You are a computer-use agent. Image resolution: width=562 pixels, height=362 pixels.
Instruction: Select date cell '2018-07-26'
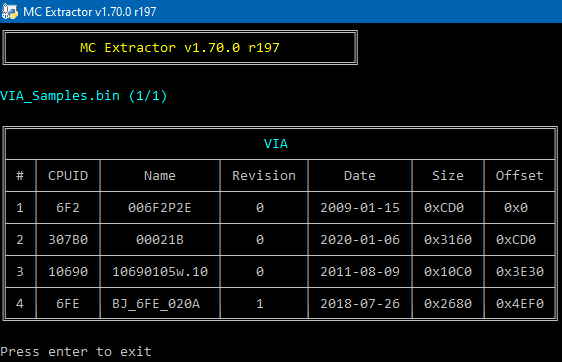360,304
